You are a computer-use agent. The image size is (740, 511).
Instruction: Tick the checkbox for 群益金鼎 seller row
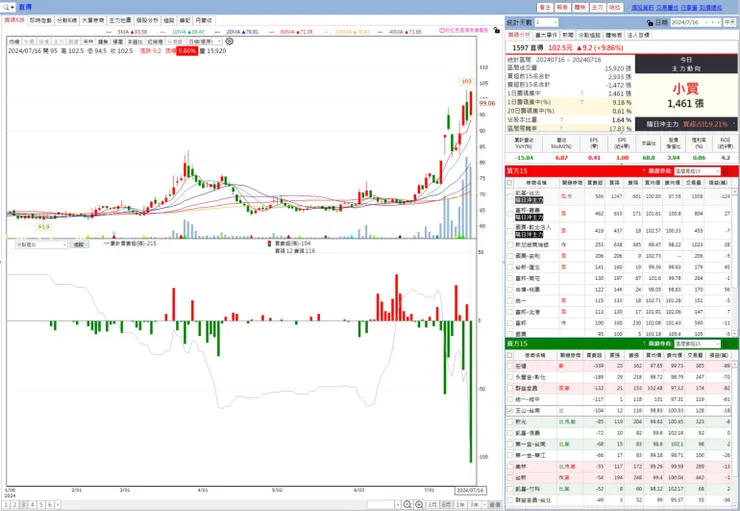tap(510, 388)
